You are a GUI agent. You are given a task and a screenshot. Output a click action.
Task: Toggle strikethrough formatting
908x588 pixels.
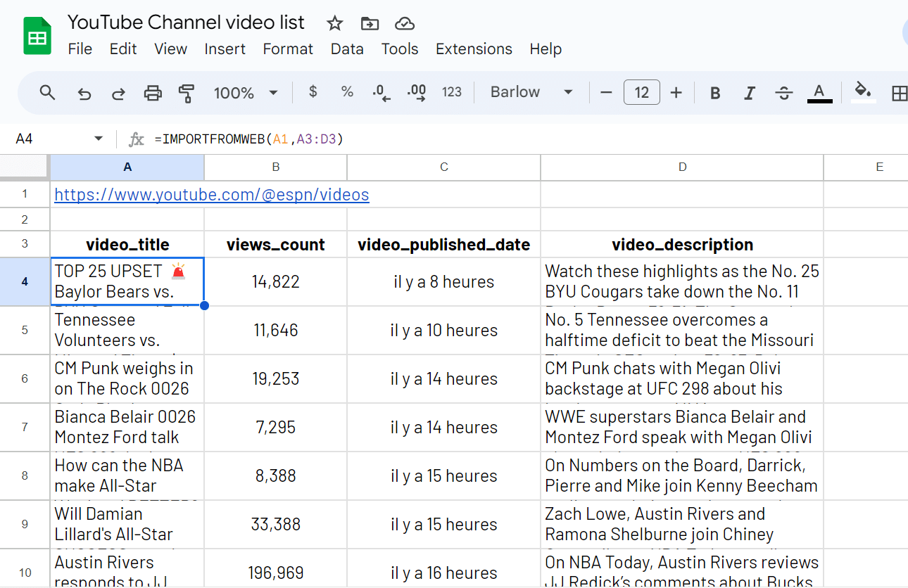(783, 93)
